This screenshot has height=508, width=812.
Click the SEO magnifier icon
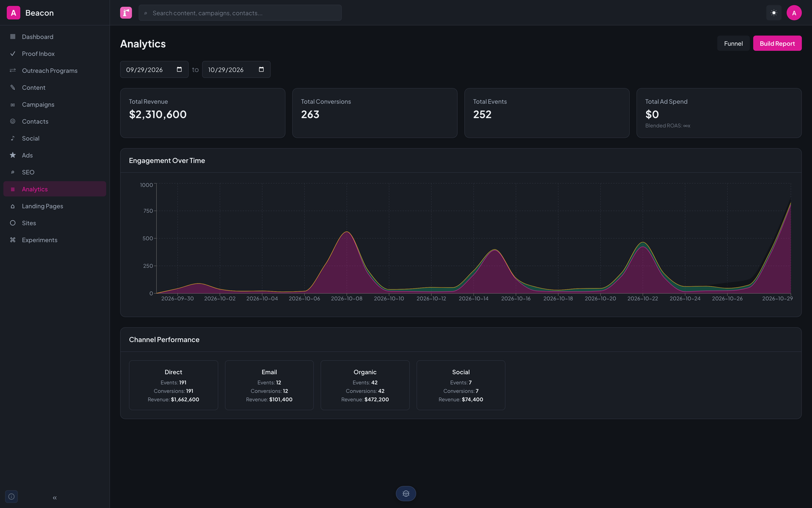click(x=12, y=172)
